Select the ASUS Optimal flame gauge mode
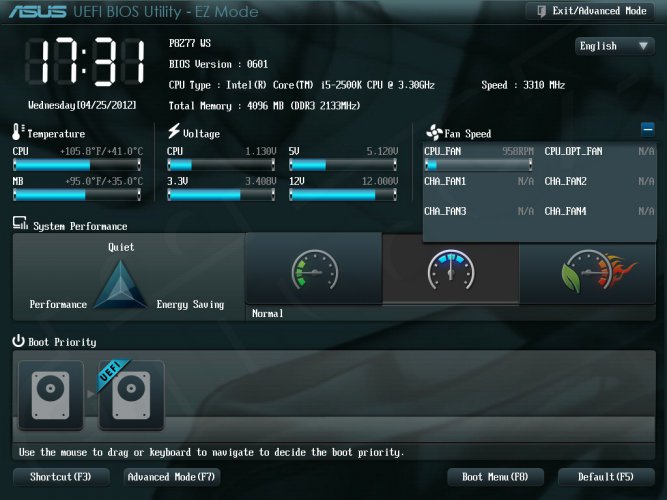This screenshot has height=500, width=667. click(587, 273)
